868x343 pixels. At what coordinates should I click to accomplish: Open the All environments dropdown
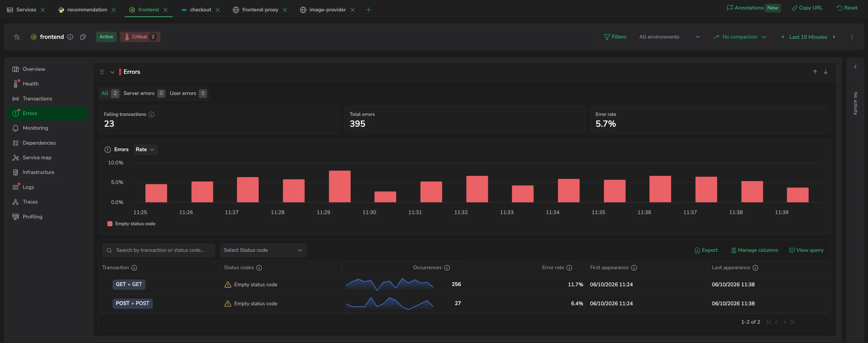click(669, 37)
